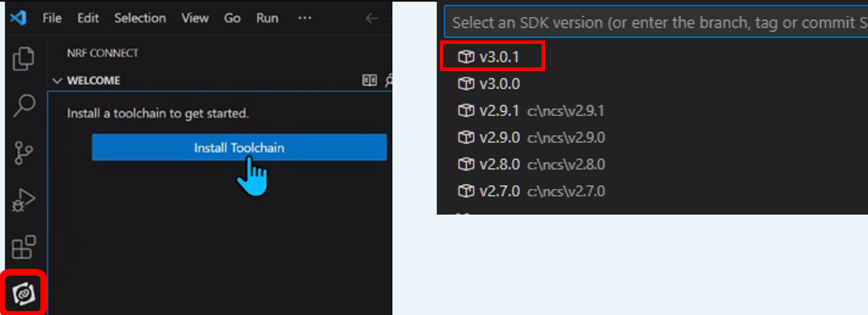This screenshot has height=315, width=868.
Task: Open the Run menu
Action: (x=267, y=18)
